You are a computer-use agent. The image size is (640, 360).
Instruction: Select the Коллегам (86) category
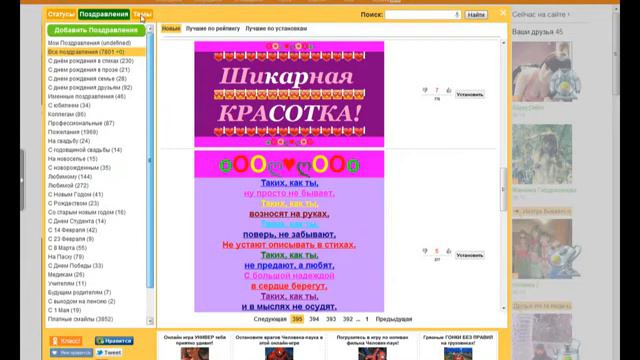[67, 114]
